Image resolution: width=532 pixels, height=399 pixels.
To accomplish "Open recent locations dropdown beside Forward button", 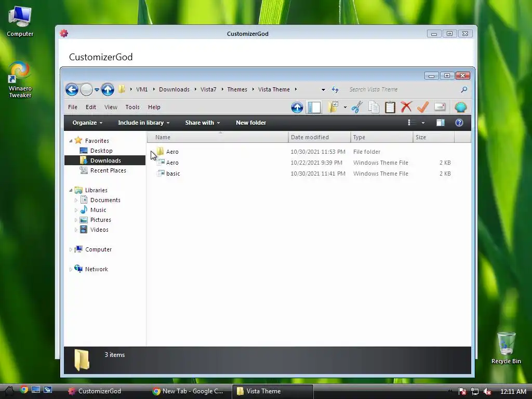I will click(97, 90).
